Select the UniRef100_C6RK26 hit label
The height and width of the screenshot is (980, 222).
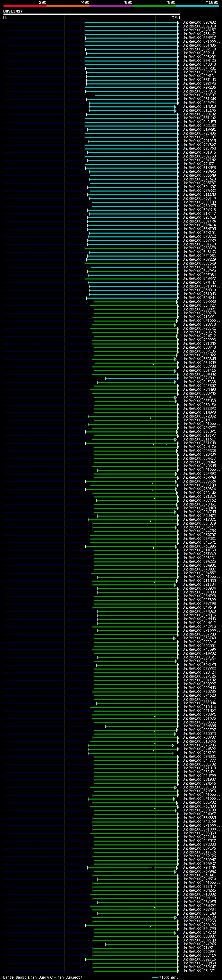[x=199, y=856]
